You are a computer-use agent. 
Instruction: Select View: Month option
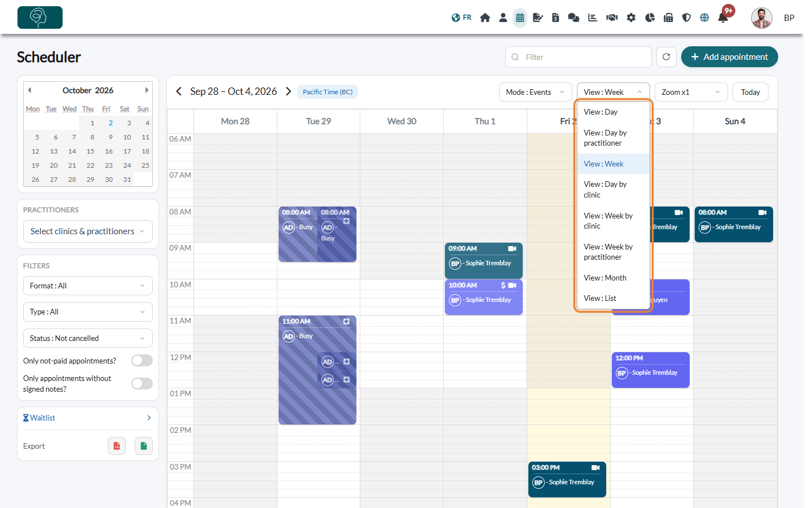click(x=613, y=278)
